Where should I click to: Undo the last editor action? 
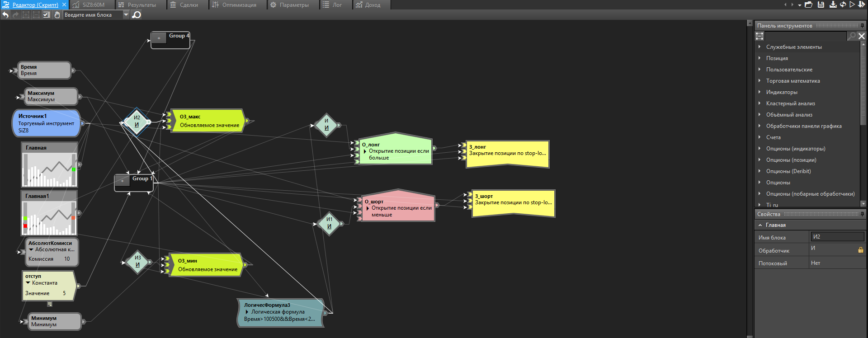tap(5, 15)
